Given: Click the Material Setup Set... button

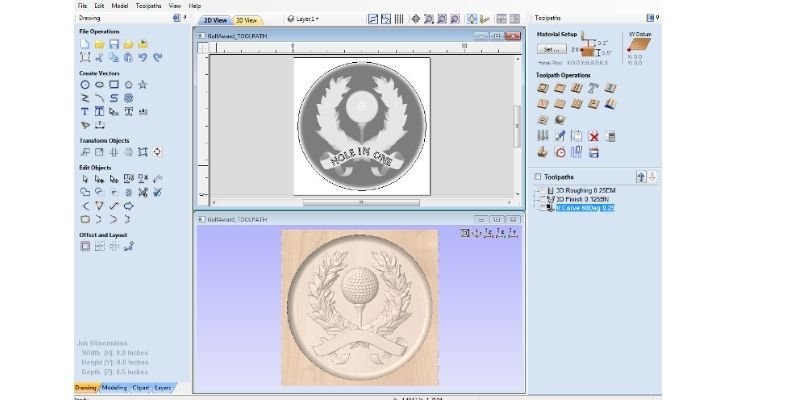Looking at the screenshot, I should click(552, 49).
